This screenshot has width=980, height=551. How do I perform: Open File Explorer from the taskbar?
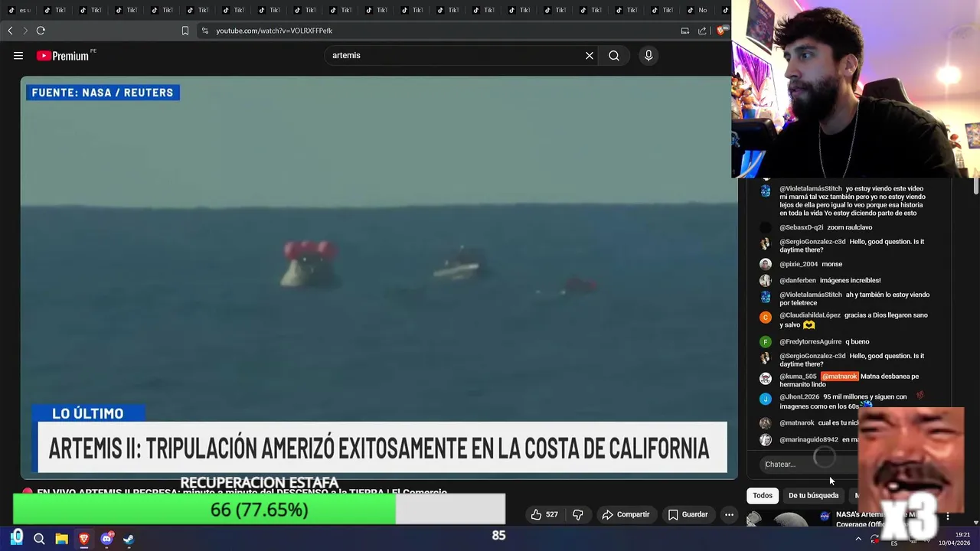[x=61, y=539]
